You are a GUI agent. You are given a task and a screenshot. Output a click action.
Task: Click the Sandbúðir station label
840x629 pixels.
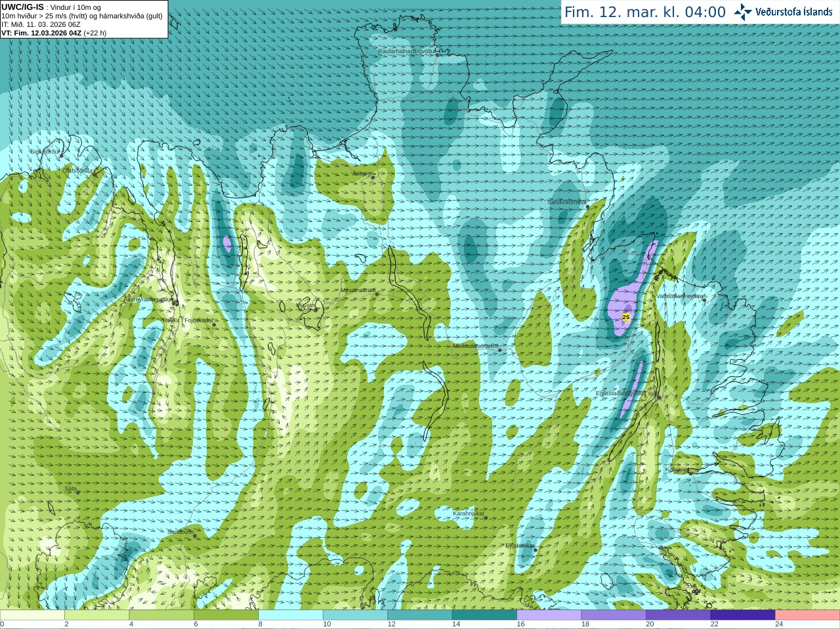tap(180, 532)
